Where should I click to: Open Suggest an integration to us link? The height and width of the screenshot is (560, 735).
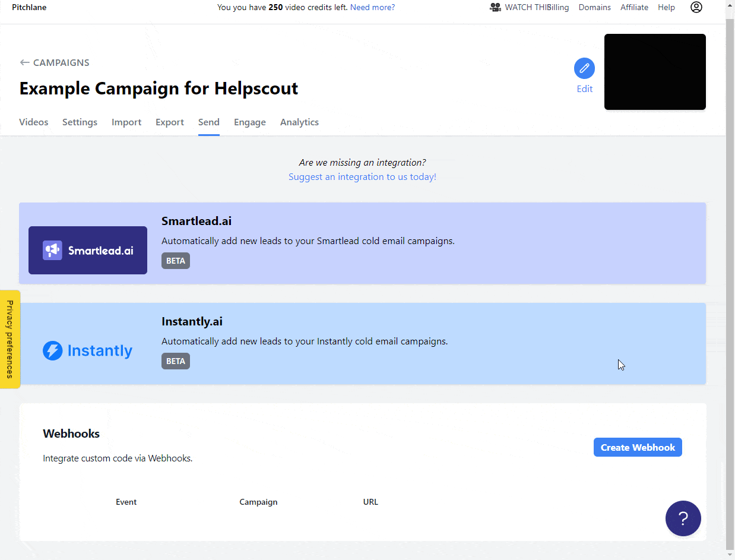(362, 176)
